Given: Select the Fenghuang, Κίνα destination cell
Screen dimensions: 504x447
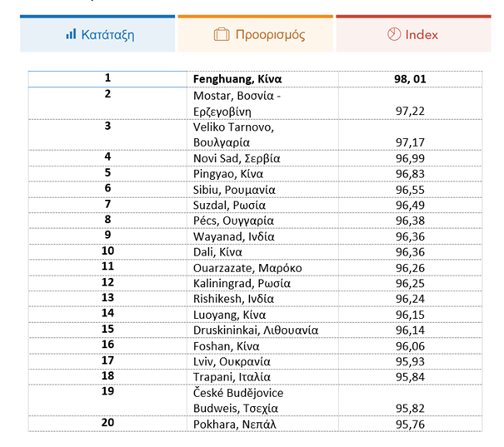Looking at the screenshot, I should (262, 79).
